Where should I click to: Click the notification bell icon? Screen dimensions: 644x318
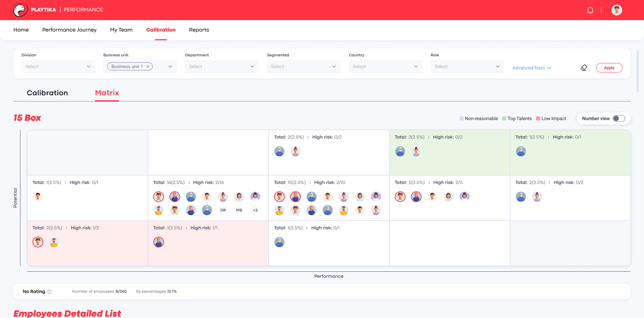(x=590, y=10)
